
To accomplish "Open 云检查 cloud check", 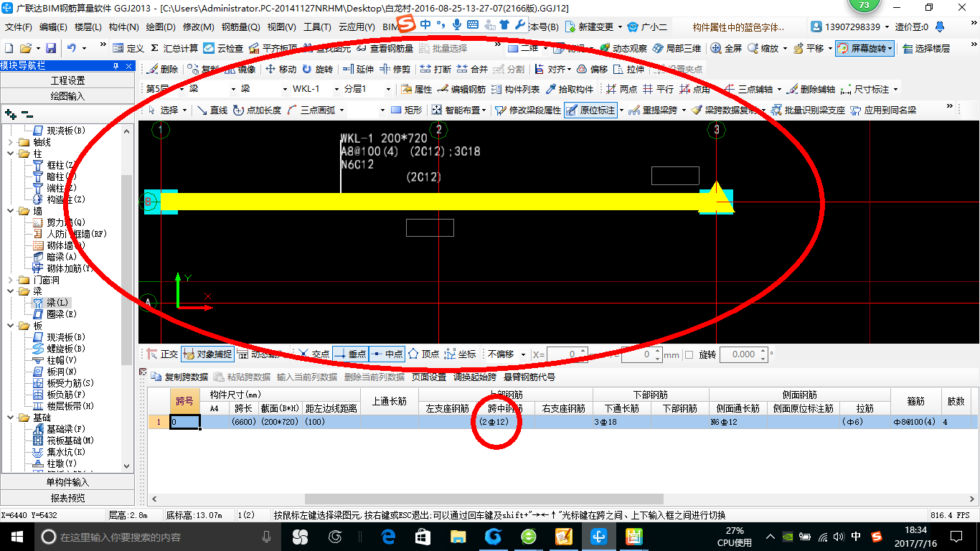I will [x=223, y=48].
